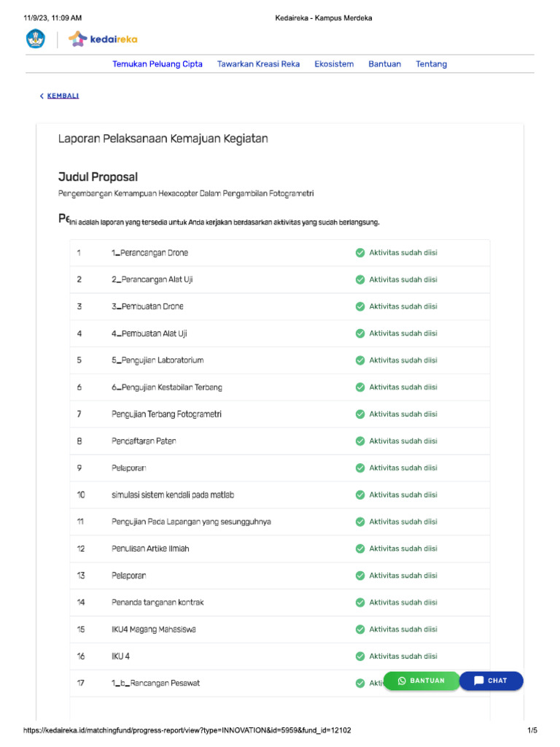Viewport: 560px width, 747px height.
Task: Select the Pengujian Terbang Fotogrametri row
Action: tap(166, 414)
